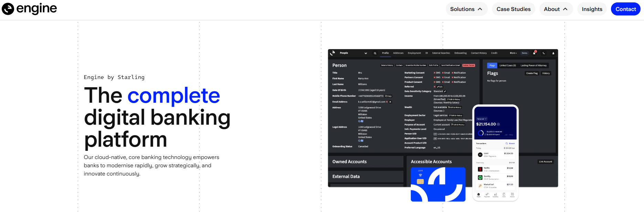Open Lasting Power of Attorney tab
This screenshot has height=214, width=644.
534,65
